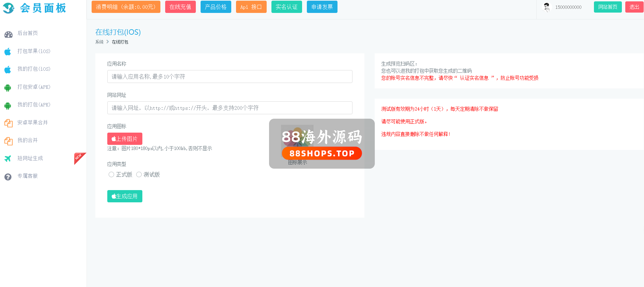Click the merge icon beside 安卓苹果合并
Viewport: 644px width, 287px height.
point(8,123)
